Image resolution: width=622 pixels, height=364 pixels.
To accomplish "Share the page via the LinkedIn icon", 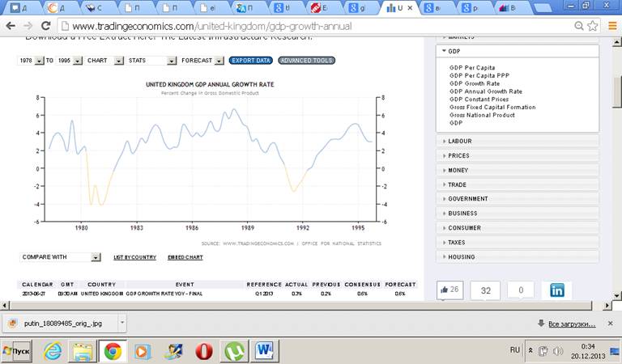I will pyautogui.click(x=557, y=290).
